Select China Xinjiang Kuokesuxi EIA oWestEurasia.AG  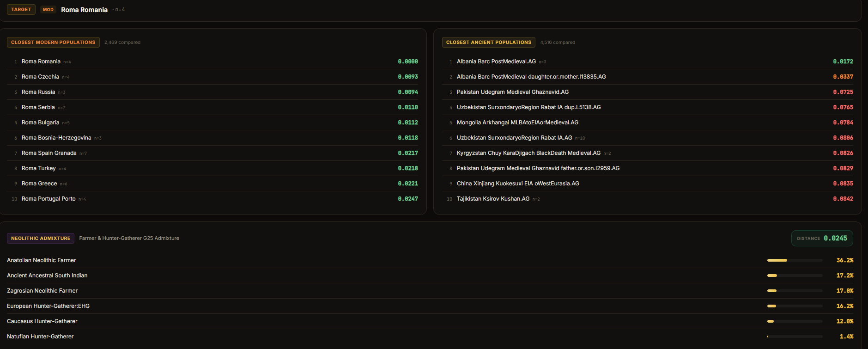point(648,184)
